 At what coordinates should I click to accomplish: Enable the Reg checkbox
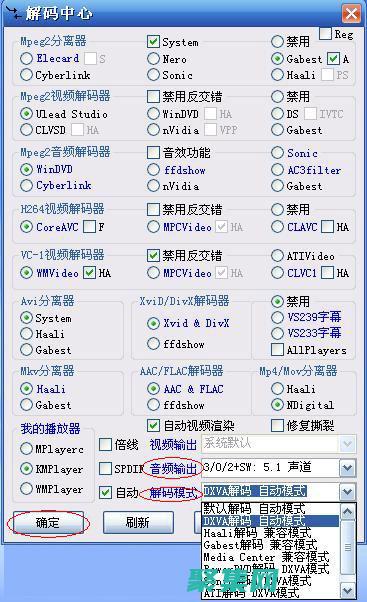tap(326, 34)
